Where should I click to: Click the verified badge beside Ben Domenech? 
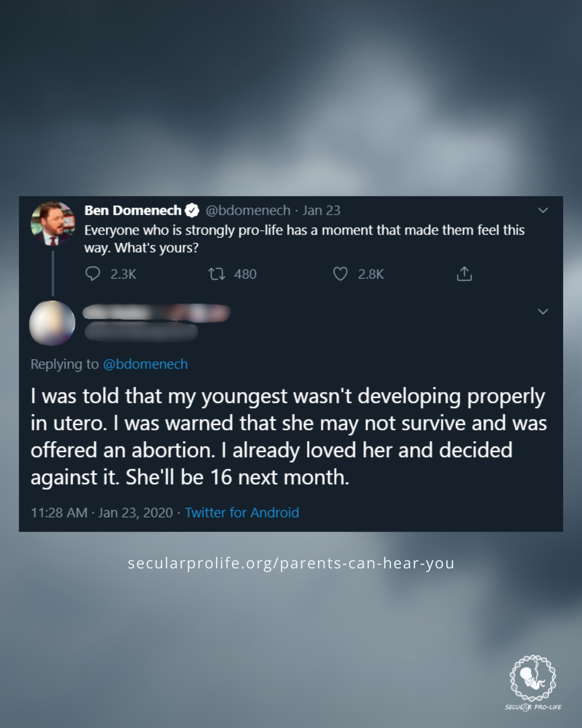tap(192, 210)
